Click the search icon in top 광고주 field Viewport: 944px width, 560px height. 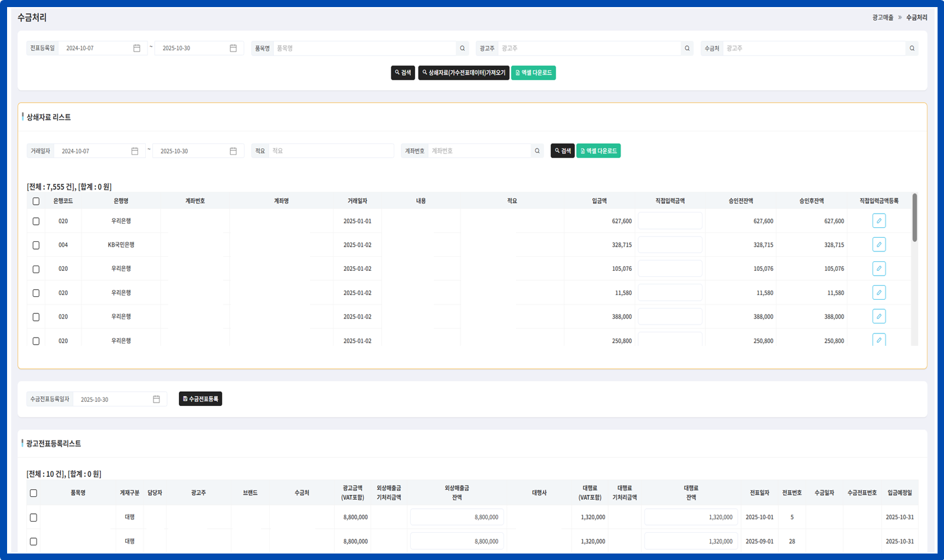click(x=687, y=48)
